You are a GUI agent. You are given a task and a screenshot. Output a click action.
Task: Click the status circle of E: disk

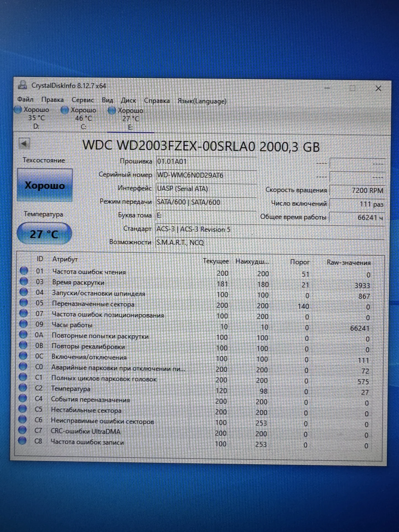tap(112, 111)
